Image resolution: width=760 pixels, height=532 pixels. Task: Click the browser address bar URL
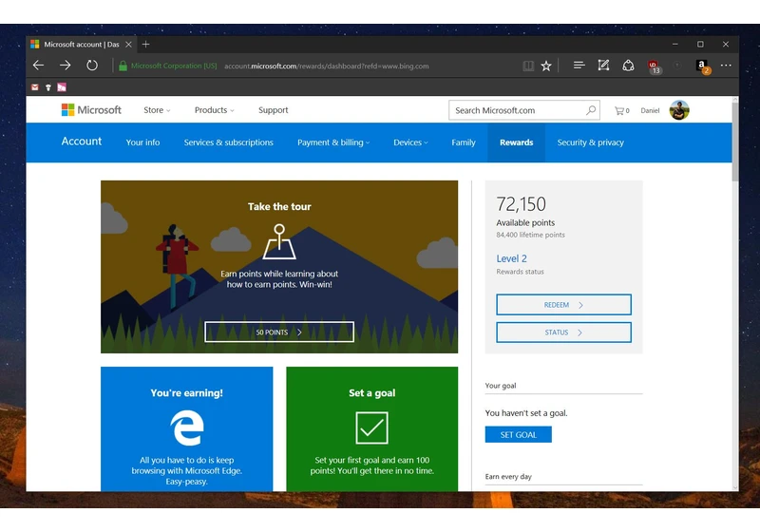(326, 66)
